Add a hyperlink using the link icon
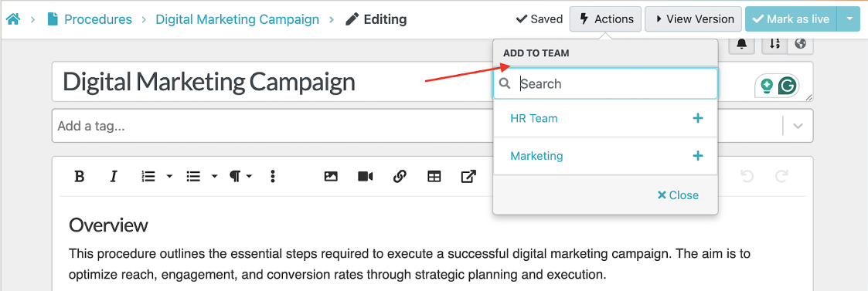The image size is (868, 291). pos(400,177)
